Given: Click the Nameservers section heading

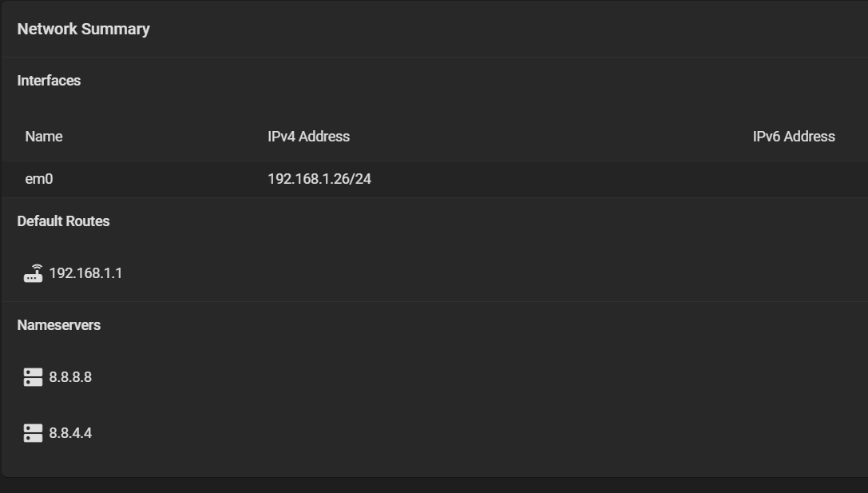Looking at the screenshot, I should (x=58, y=325).
